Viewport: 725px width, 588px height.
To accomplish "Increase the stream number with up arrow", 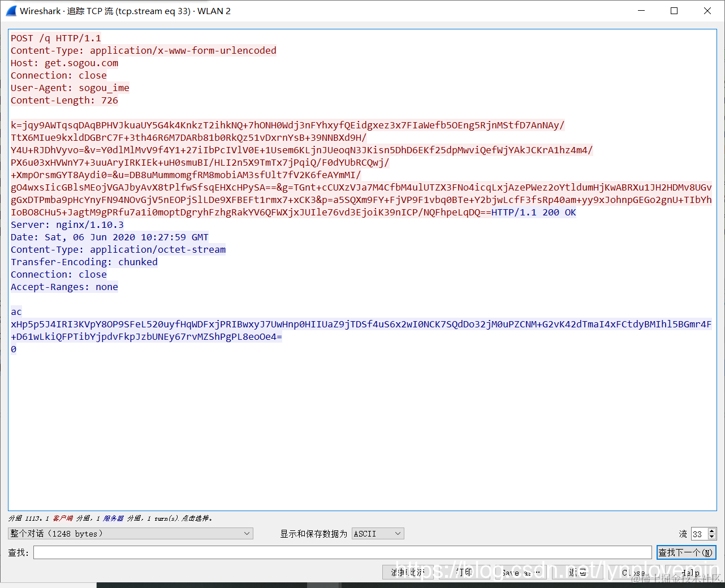I will click(712, 531).
